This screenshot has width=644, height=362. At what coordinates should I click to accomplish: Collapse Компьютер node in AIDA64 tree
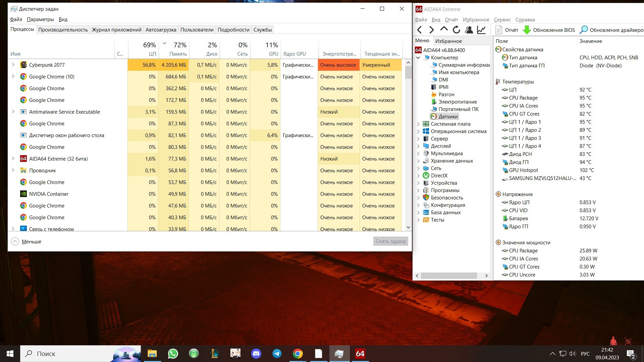pos(418,58)
